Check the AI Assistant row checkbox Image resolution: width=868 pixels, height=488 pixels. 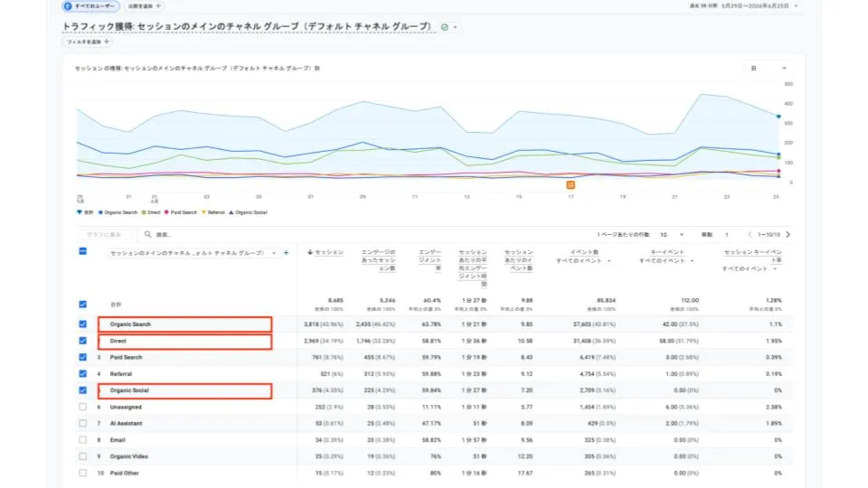click(82, 423)
